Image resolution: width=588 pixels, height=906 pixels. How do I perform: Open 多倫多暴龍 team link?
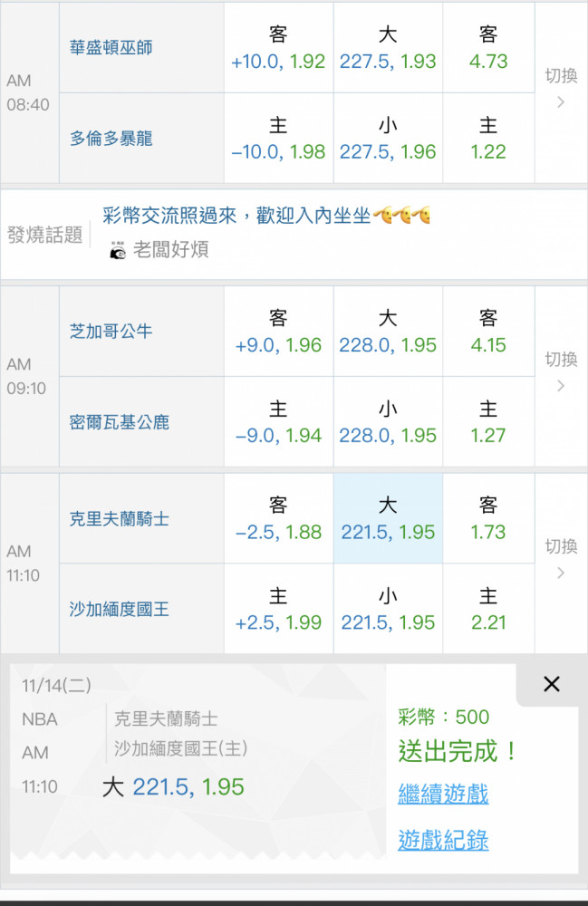tap(111, 138)
